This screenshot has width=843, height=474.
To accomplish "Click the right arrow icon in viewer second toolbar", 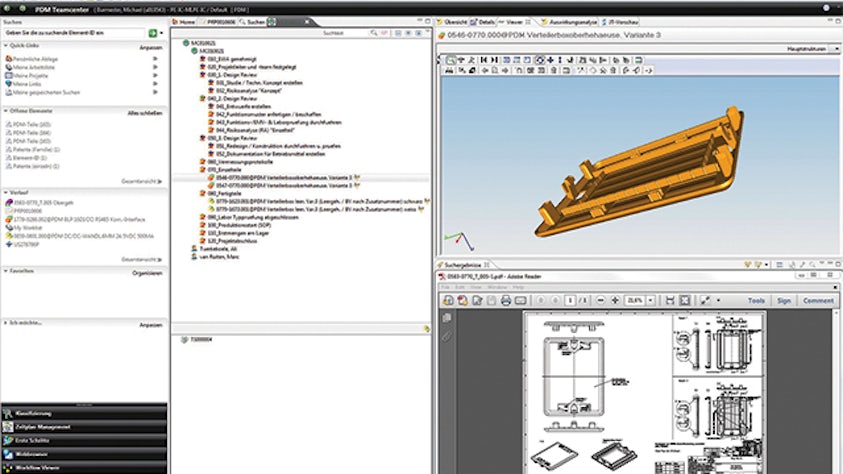I will pos(505,70).
